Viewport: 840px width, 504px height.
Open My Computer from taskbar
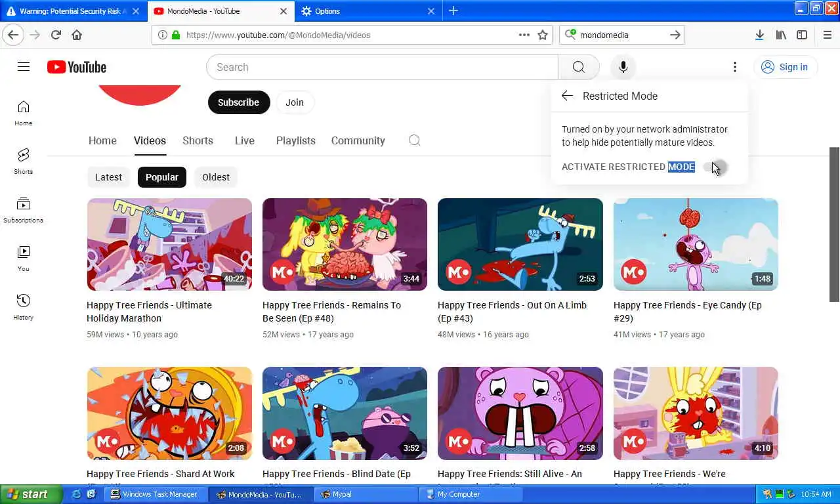click(x=471, y=494)
